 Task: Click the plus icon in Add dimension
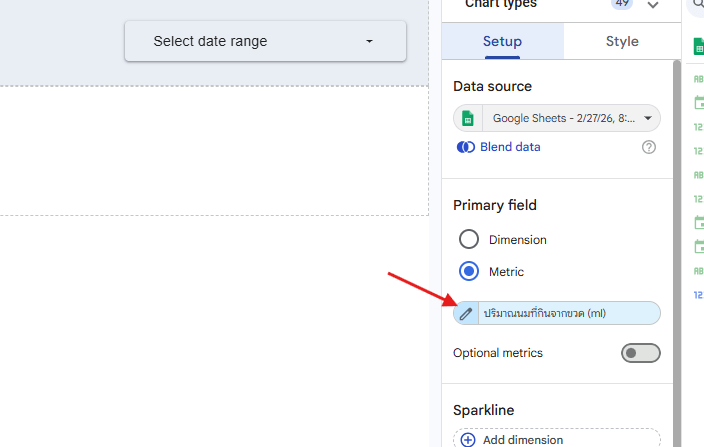click(x=468, y=439)
